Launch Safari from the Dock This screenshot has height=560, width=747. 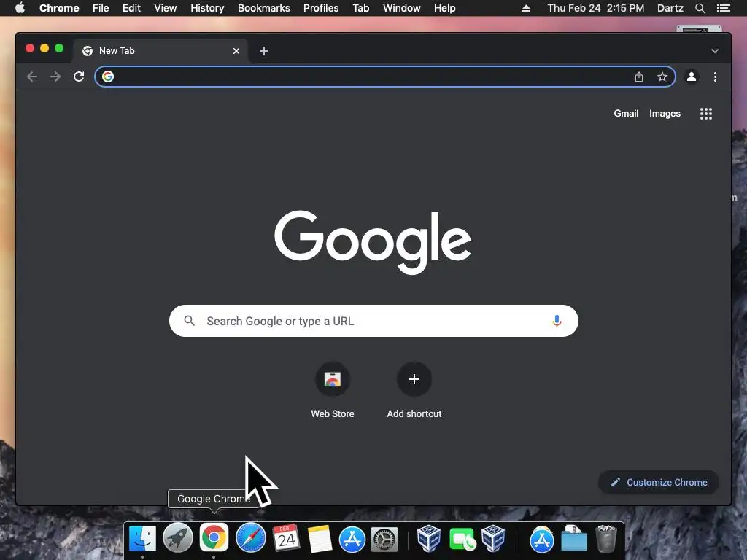tap(251, 539)
